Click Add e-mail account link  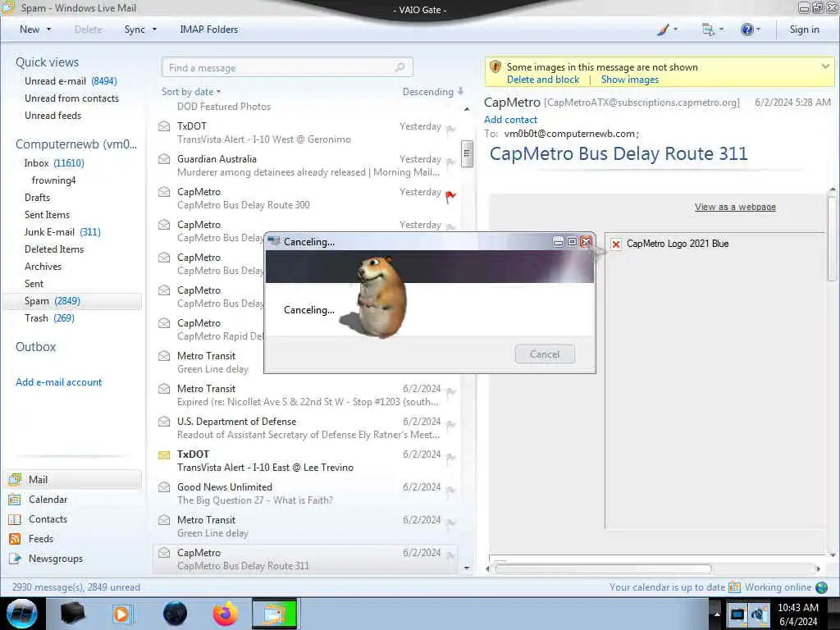click(x=59, y=382)
